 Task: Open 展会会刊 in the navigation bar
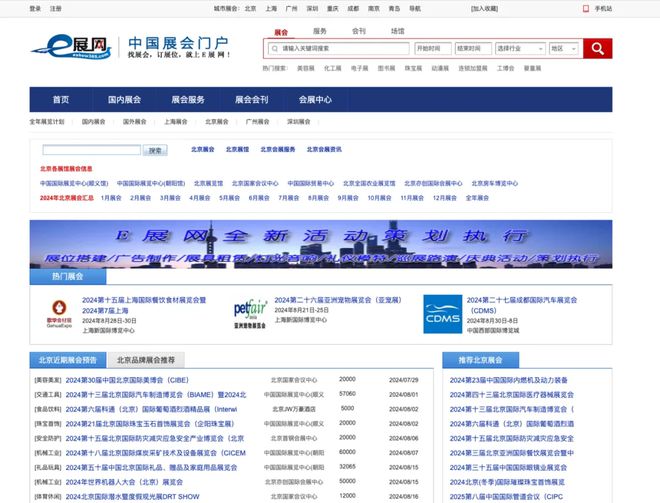coord(251,100)
